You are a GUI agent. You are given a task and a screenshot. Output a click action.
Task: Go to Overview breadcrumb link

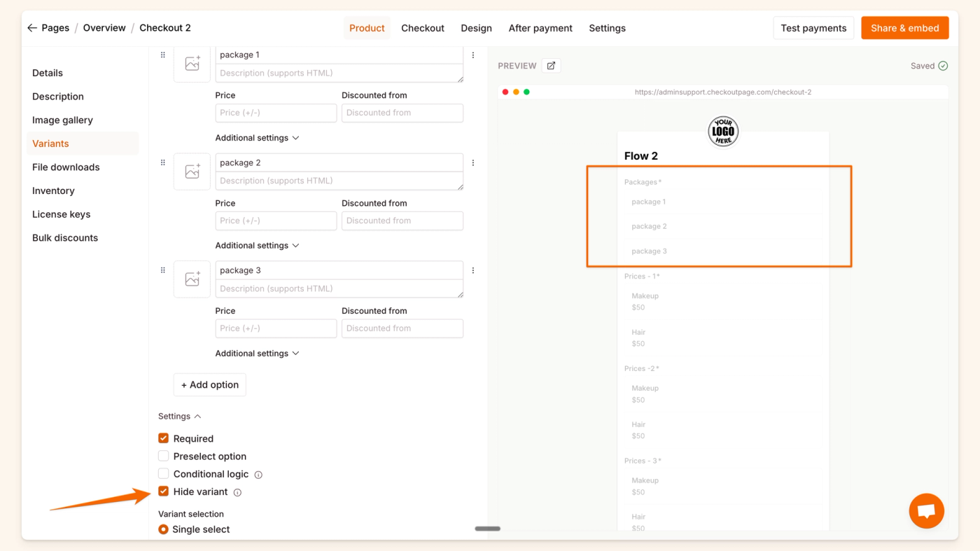[x=104, y=28]
